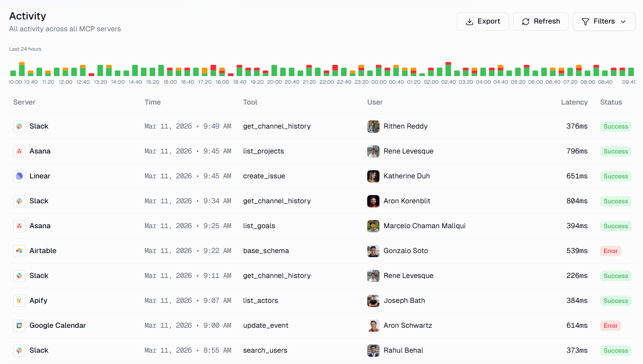Sort the table by the Latency column header
643x364 pixels.
[x=574, y=102]
